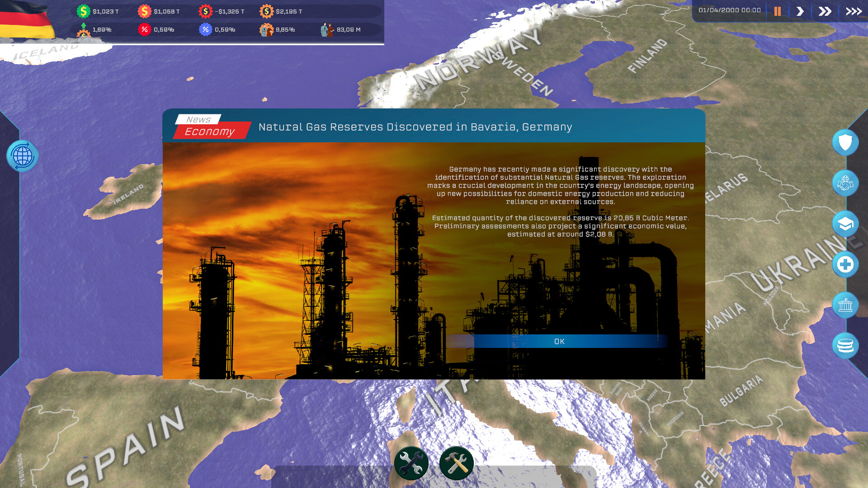Click the red gear -$1,325 T indicator
Image resolution: width=868 pixels, height=488 pixels.
click(206, 11)
